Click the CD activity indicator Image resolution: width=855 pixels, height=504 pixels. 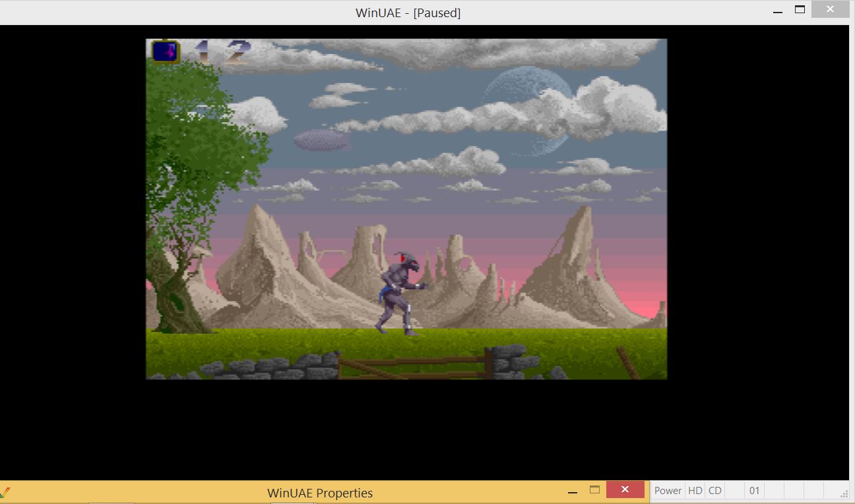(714, 491)
